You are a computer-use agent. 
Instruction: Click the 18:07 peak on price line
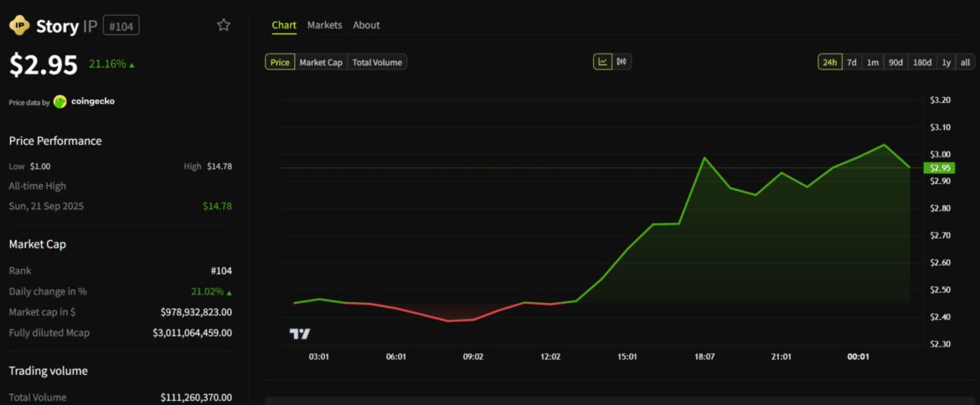[x=704, y=158]
